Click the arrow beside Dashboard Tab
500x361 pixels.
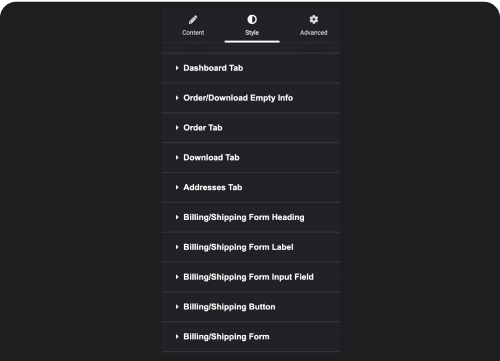177,68
